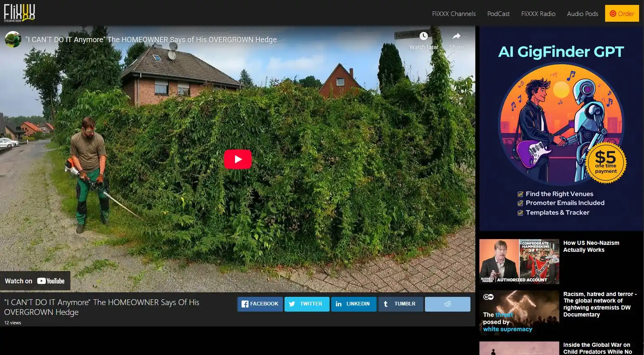The image size is (644, 355).
Task: Open FliXXX Channels menu
Action: pos(454,14)
